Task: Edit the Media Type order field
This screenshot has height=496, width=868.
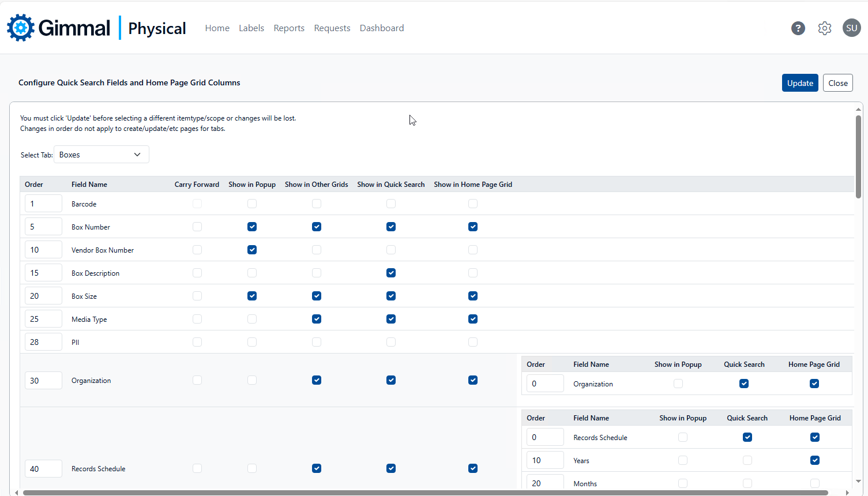Action: 43,319
